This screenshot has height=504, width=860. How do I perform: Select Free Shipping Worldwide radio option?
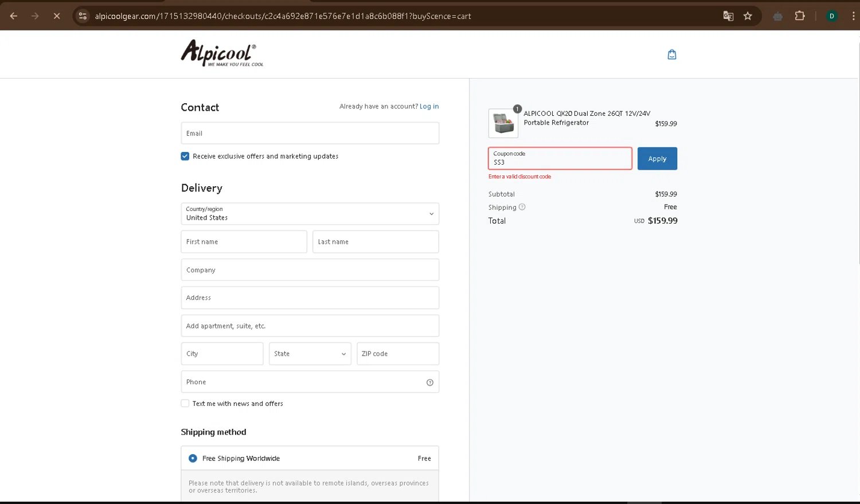coord(193,458)
